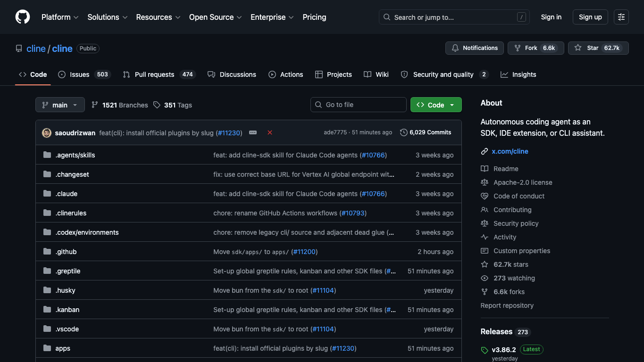This screenshot has width=644, height=362.
Task: Open pull request #10793 link
Action: tap(353, 213)
